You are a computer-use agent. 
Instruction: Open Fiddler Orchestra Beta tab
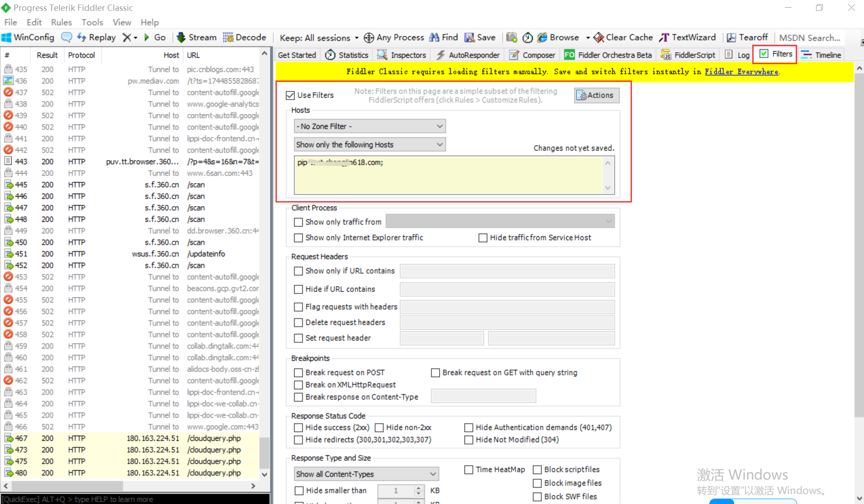(x=608, y=55)
